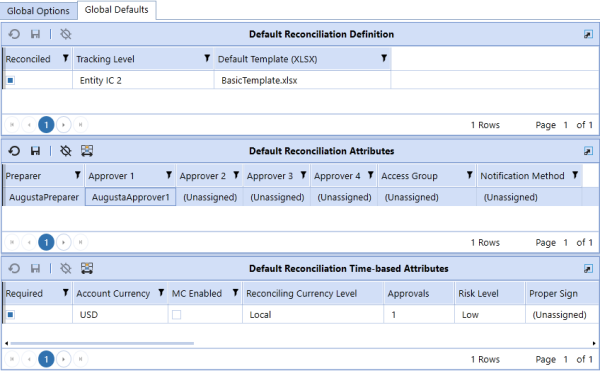The width and height of the screenshot is (600, 371).
Task: Toggle the Reconciled checkbox in first row
Action: pyautogui.click(x=11, y=80)
